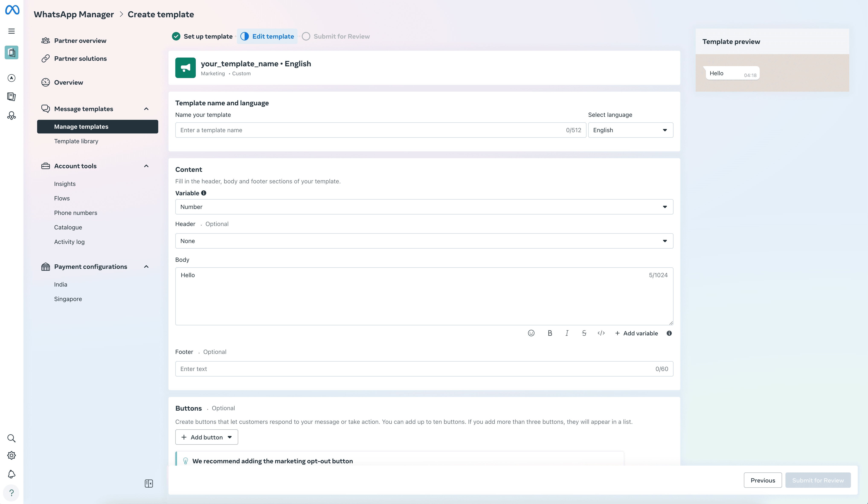
Task: Click the Previous button
Action: click(763, 480)
